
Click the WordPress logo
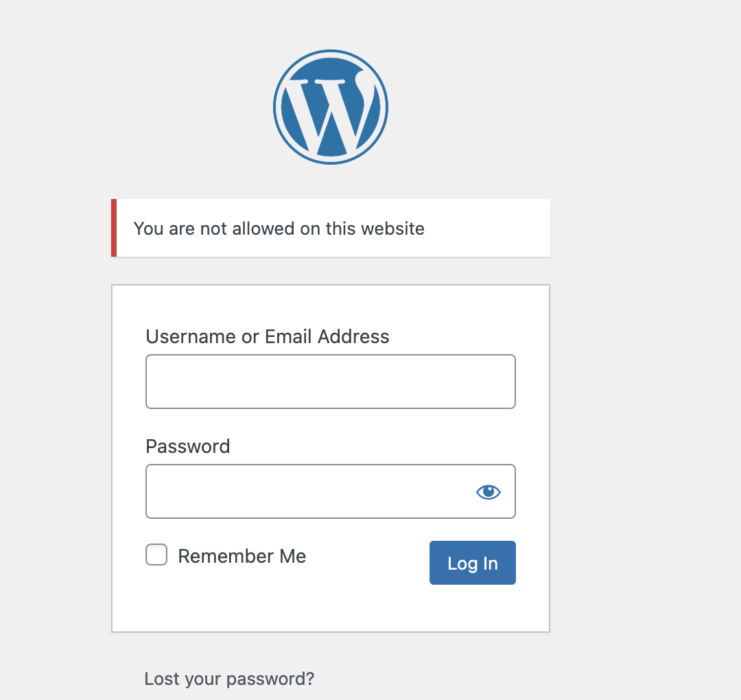331,107
